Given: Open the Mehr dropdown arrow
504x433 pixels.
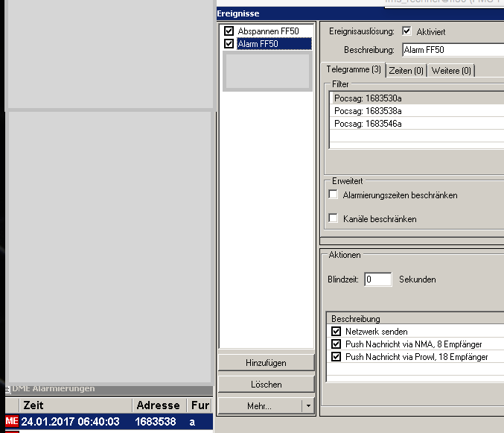Looking at the screenshot, I should point(308,406).
